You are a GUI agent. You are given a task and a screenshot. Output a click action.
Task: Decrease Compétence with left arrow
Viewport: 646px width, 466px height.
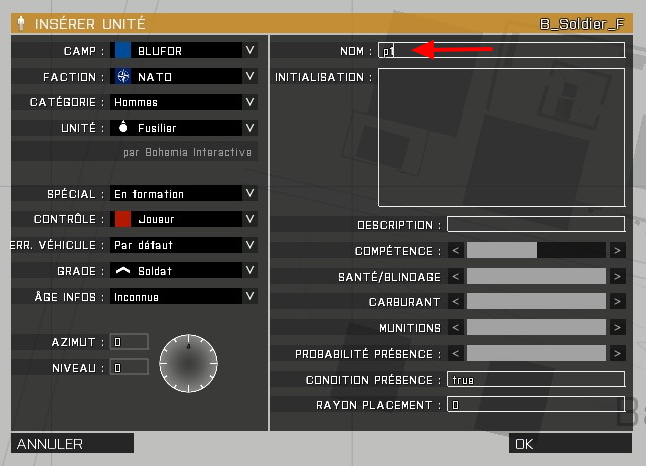[455, 251]
